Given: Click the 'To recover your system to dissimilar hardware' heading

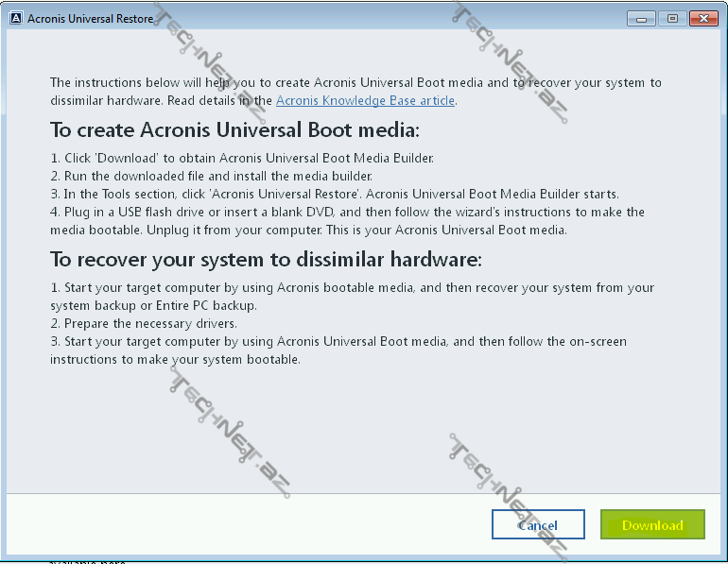Looking at the screenshot, I should pyautogui.click(x=266, y=259).
